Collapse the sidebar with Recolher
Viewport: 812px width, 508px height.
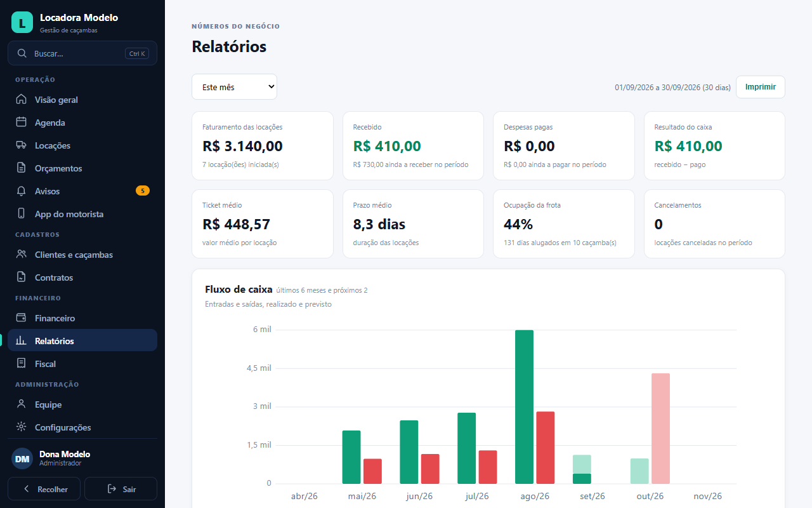click(44, 489)
